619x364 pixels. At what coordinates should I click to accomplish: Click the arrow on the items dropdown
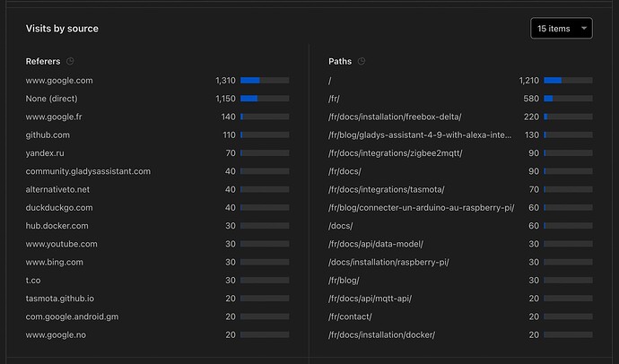point(584,29)
